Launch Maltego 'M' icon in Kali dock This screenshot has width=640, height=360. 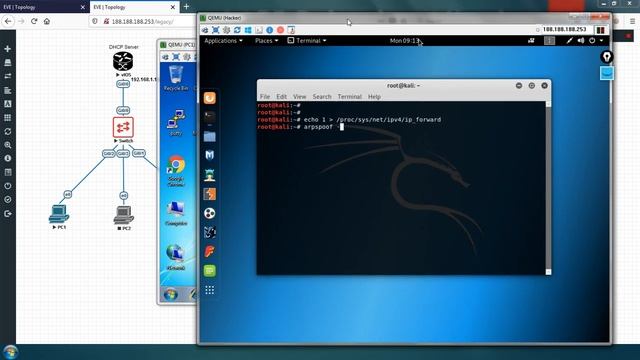pos(209,156)
